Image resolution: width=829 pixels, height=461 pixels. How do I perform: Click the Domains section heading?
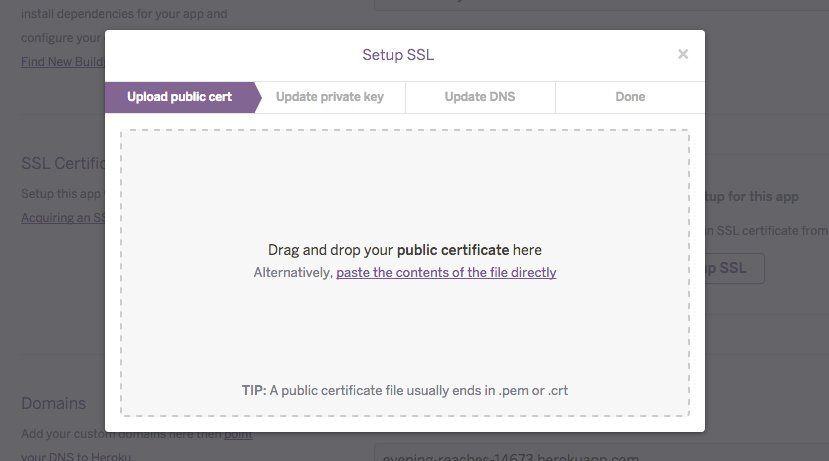coord(53,403)
